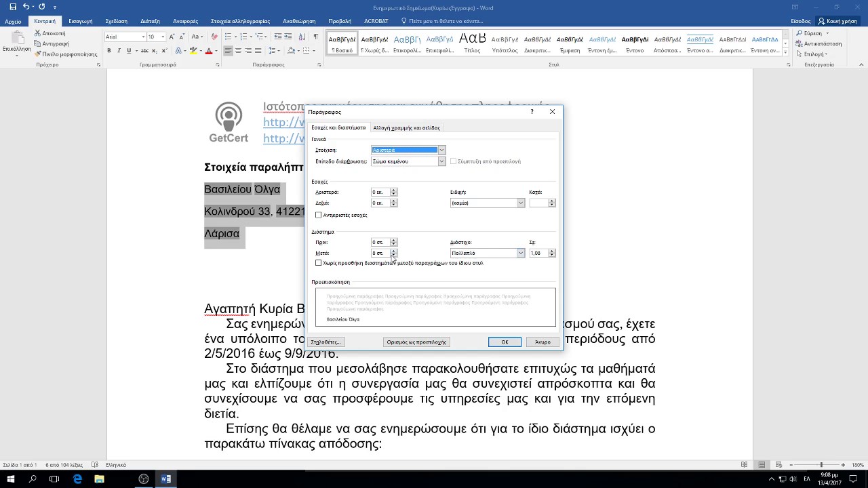Switch to the Σχεδίαση ribbon tab

116,21
